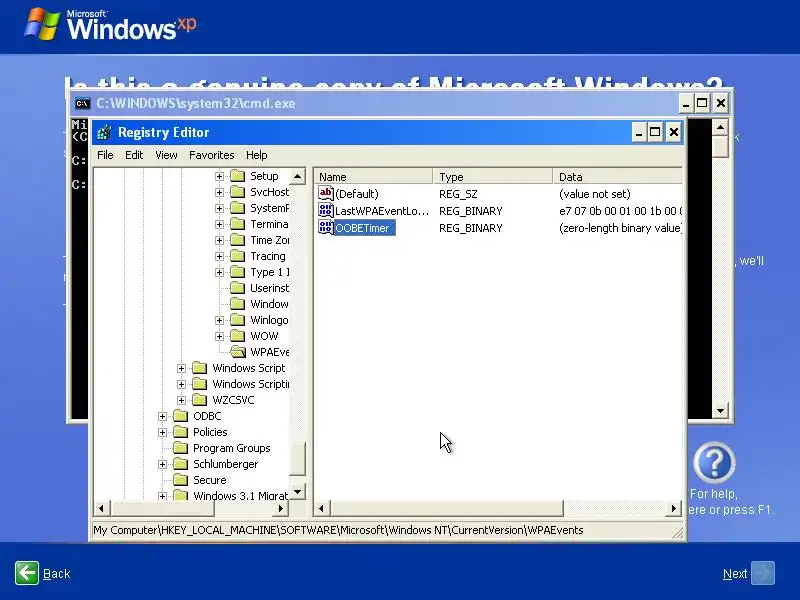Viewport: 800px width, 600px height.
Task: Click the Type column header
Action: [493, 177]
